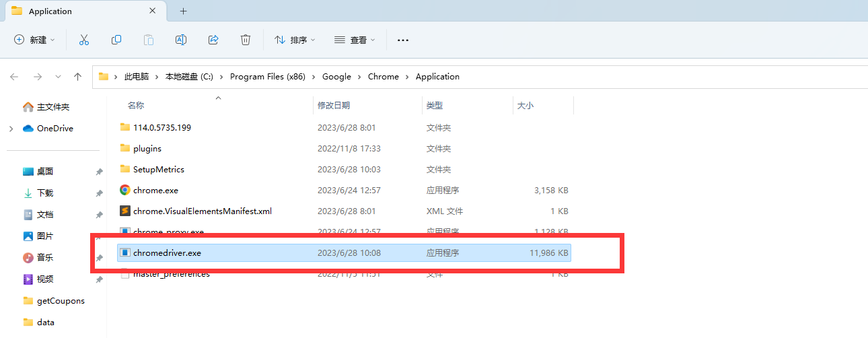The height and width of the screenshot is (338, 868).
Task: Open a new tab with plus button
Action: (x=184, y=11)
